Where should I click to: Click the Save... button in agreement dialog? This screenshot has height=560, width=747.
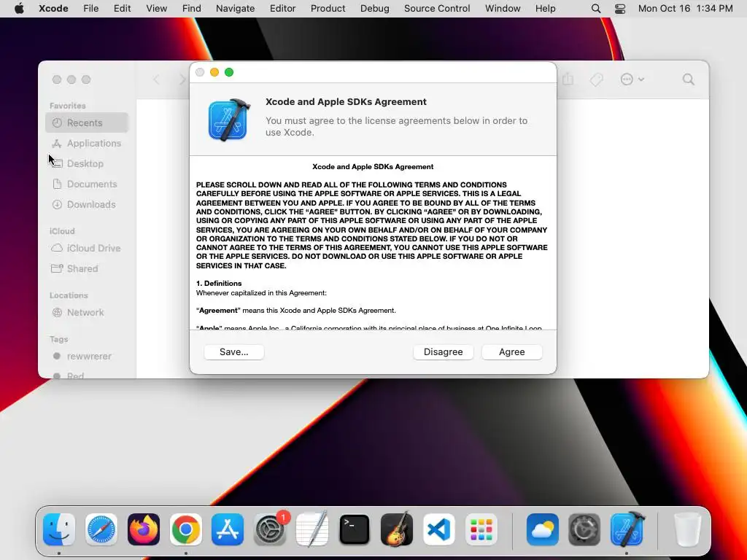coord(234,352)
